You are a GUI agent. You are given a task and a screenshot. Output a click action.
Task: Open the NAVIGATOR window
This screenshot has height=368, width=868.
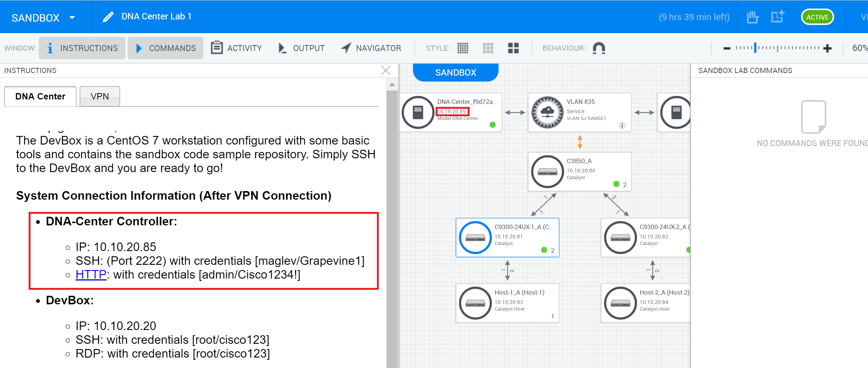point(371,48)
